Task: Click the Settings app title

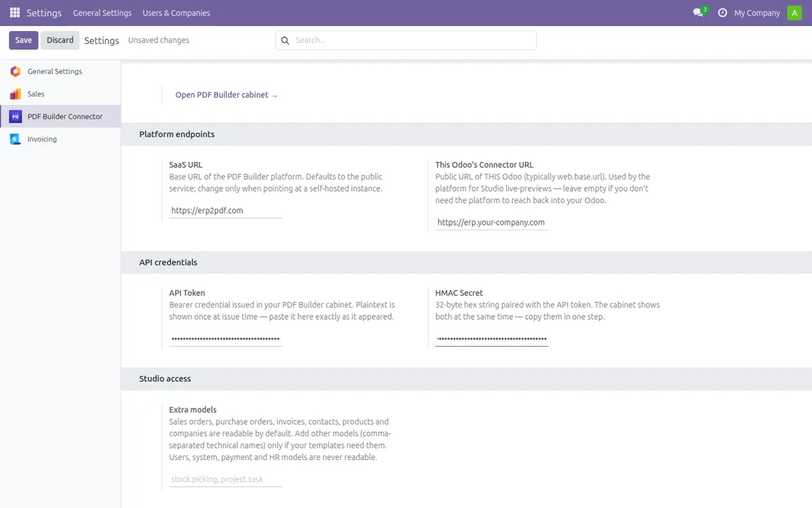Action: (44, 13)
